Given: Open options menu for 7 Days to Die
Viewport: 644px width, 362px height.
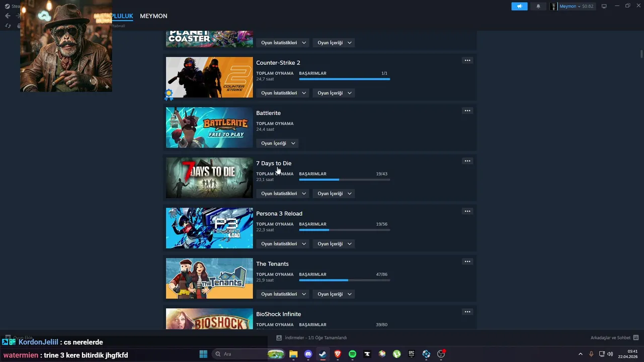Looking at the screenshot, I should point(467,161).
